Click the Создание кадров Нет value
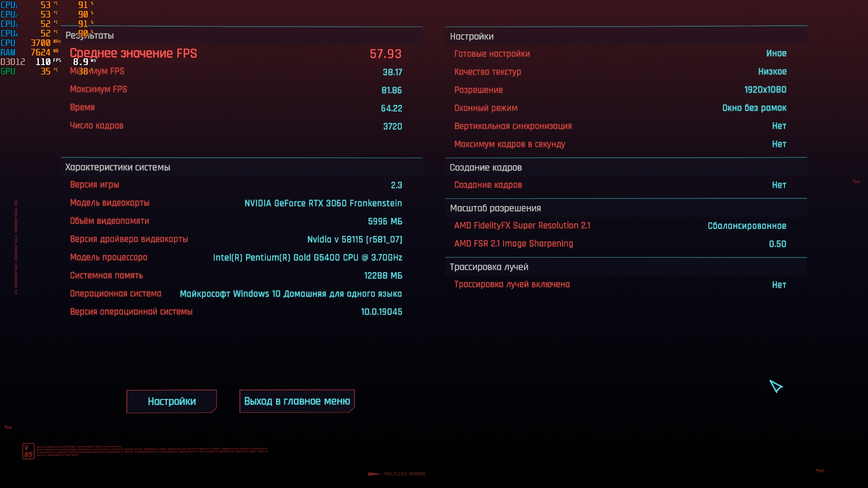This screenshot has height=488, width=868. [x=778, y=185]
